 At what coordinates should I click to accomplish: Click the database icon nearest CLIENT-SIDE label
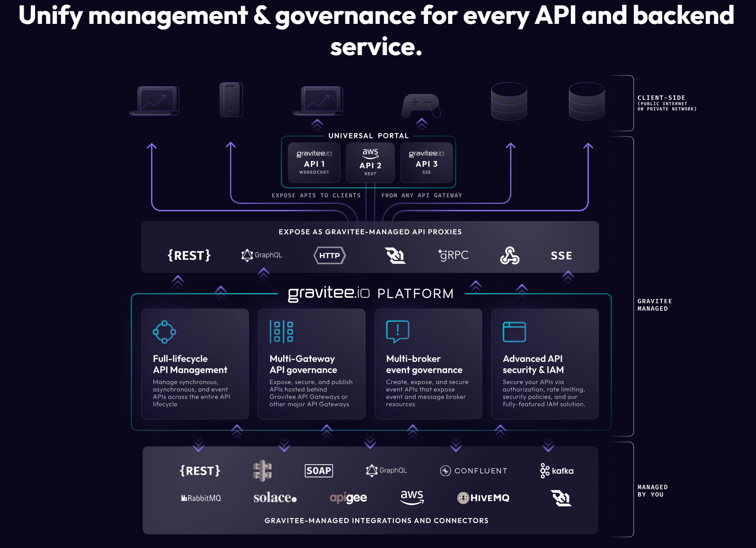coord(587,102)
